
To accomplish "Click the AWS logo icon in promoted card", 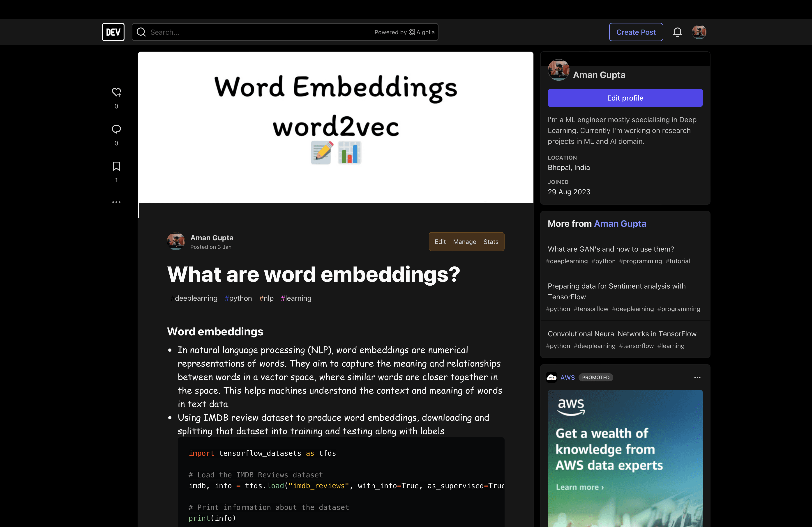I will (x=551, y=377).
